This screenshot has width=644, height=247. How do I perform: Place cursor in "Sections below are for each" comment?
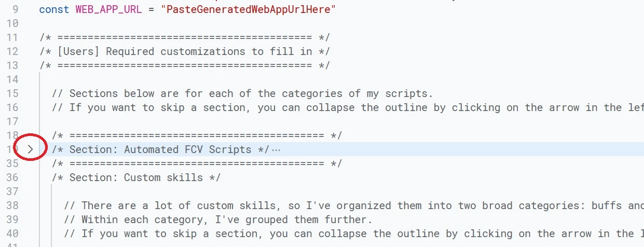coord(242,93)
